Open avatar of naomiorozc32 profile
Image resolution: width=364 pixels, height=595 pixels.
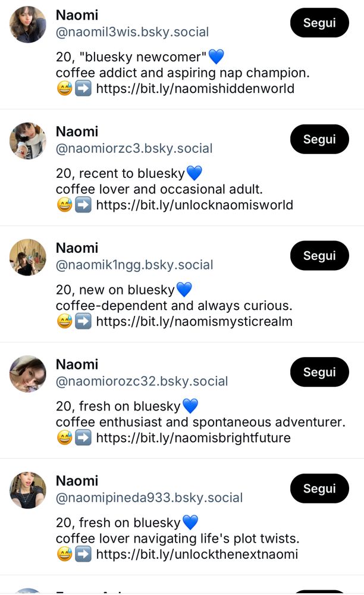click(x=28, y=374)
